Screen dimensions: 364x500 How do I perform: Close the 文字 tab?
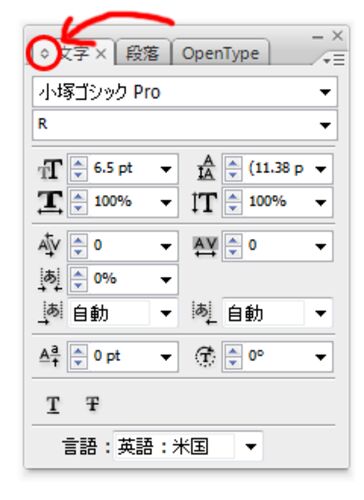pyautogui.click(x=101, y=54)
